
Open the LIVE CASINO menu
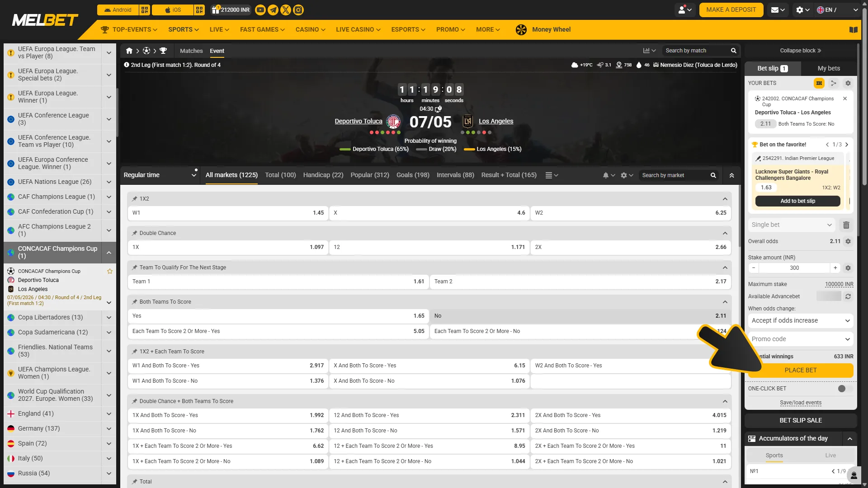[358, 30]
